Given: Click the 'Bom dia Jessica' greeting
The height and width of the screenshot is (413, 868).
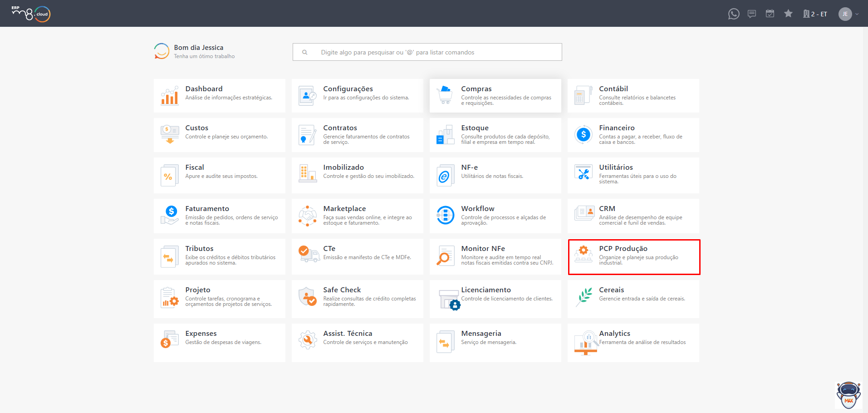Looking at the screenshot, I should tap(198, 48).
